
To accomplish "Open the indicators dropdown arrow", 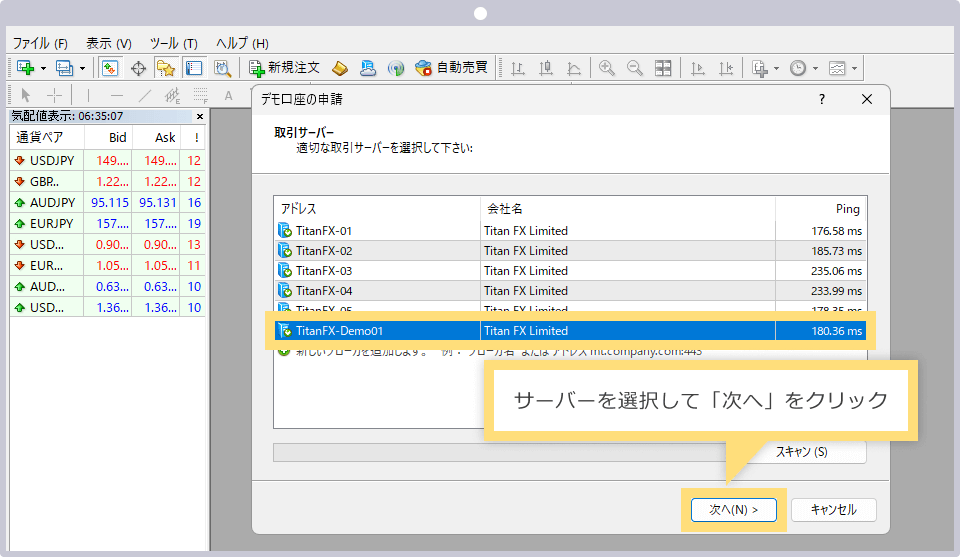I will pyautogui.click(x=776, y=69).
